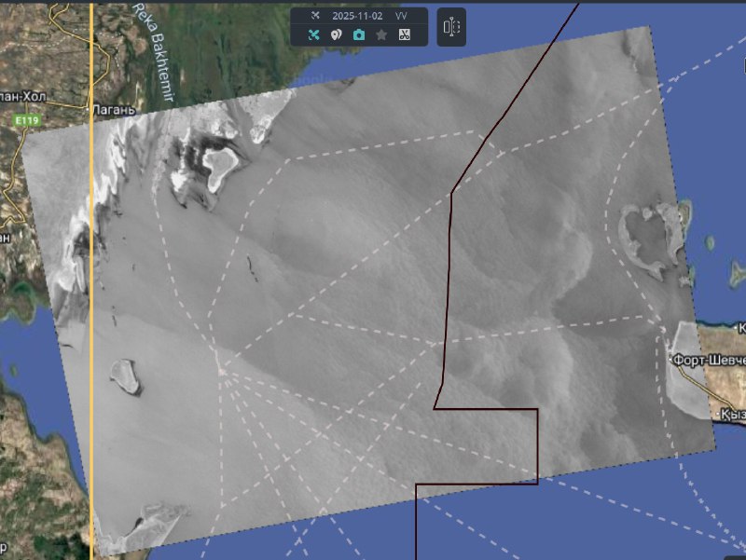The width and height of the screenshot is (746, 560).
Task: Toggle the star favorite icon
Action: point(381,35)
